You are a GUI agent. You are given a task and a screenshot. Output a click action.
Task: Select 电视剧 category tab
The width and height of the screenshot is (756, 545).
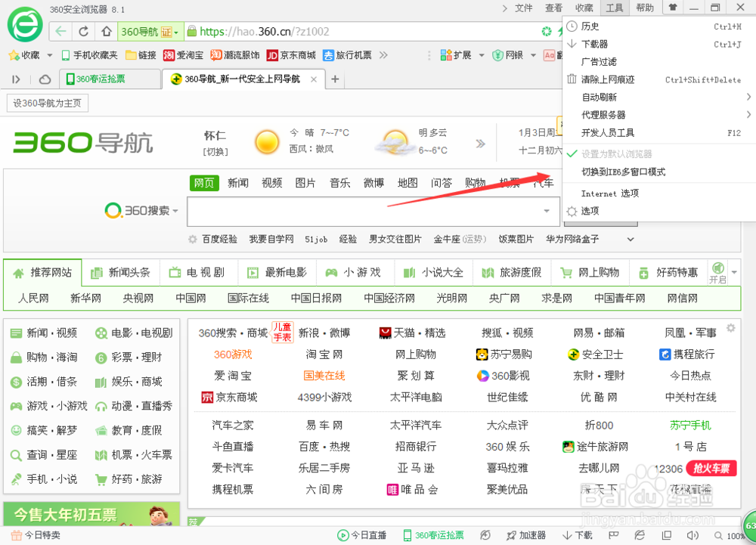pyautogui.click(x=198, y=273)
